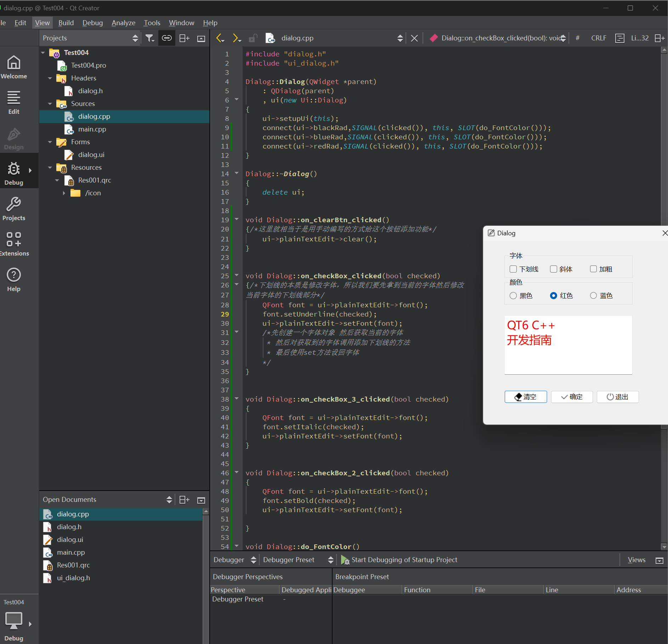This screenshot has width=668, height=644.
Task: Open the Build menu
Action: point(66,23)
